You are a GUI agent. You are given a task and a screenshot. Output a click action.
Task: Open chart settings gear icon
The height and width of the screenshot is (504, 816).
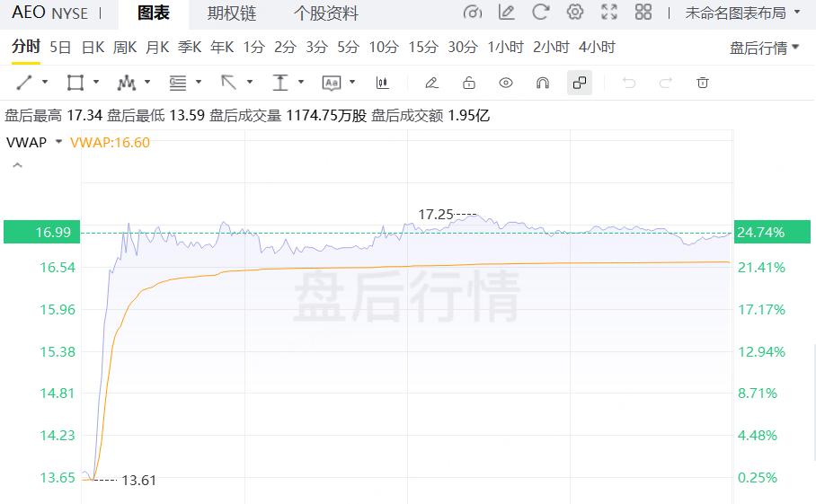click(575, 12)
